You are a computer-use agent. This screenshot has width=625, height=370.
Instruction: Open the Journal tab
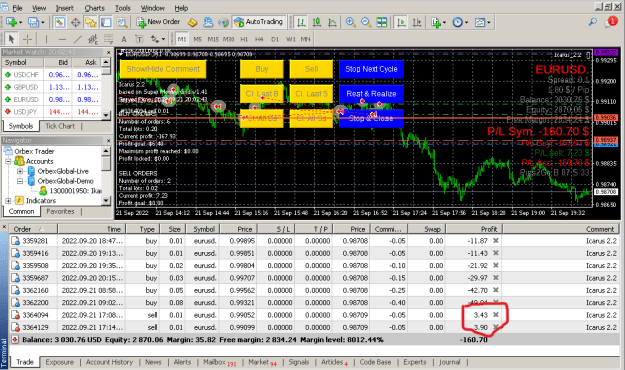[450, 362]
